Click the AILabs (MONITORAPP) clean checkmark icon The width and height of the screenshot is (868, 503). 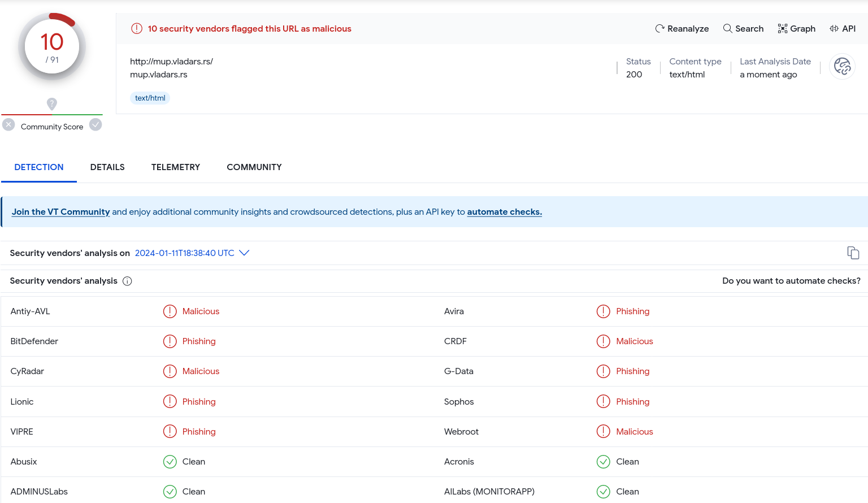[604, 492]
